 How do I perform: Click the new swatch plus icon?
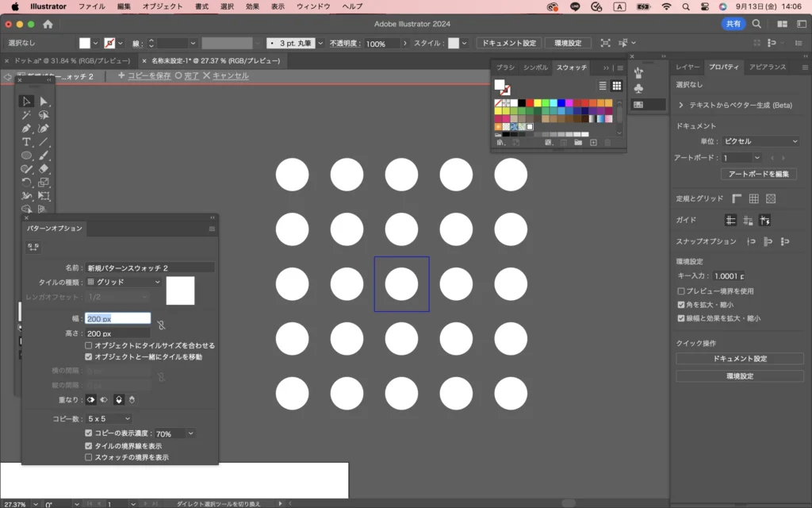point(593,143)
